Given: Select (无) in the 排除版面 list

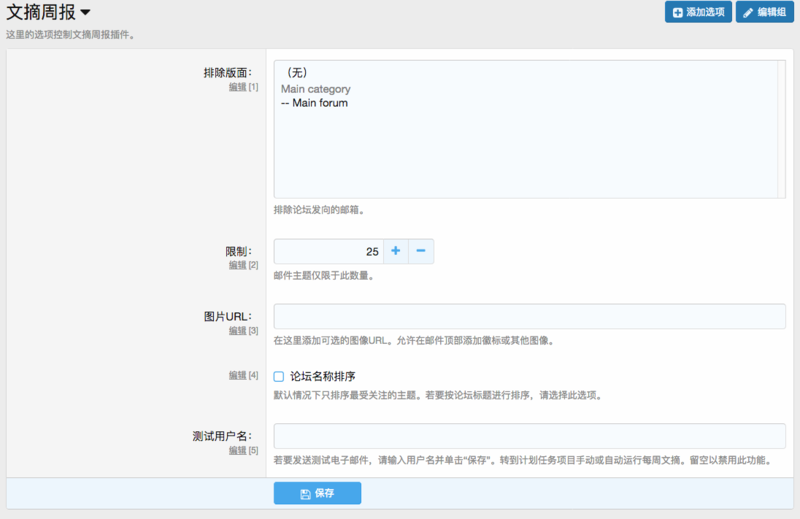Looking at the screenshot, I should coord(296,72).
